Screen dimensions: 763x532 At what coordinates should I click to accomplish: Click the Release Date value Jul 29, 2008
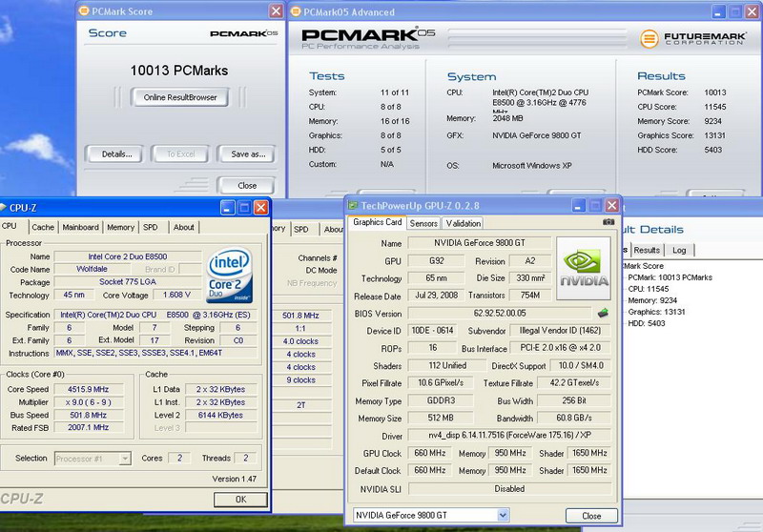(x=437, y=296)
